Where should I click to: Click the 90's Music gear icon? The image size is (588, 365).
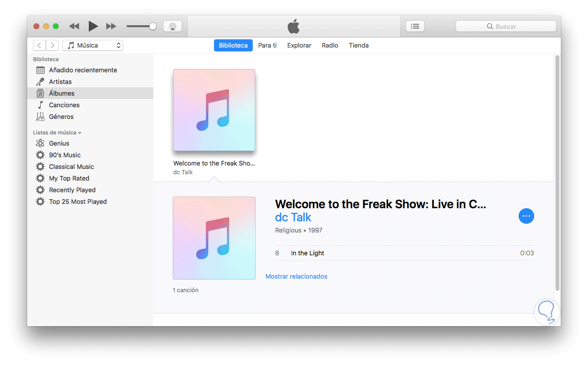[40, 155]
